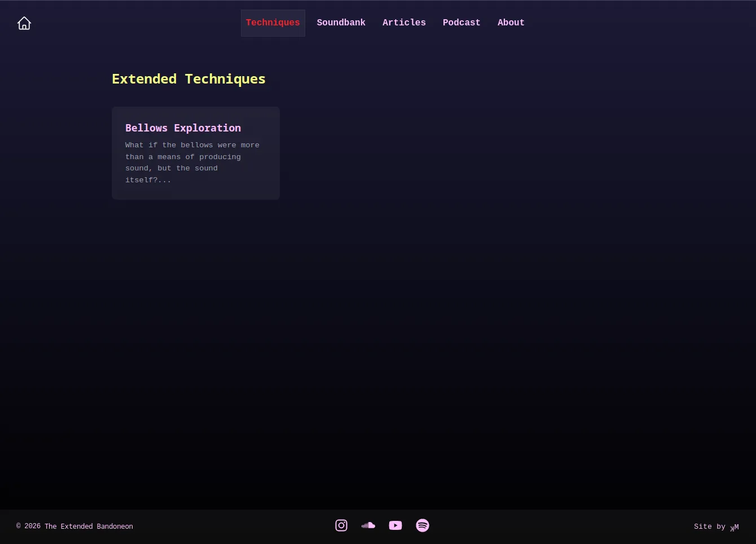Open the Articles section
This screenshot has width=756, height=544.
point(404,23)
